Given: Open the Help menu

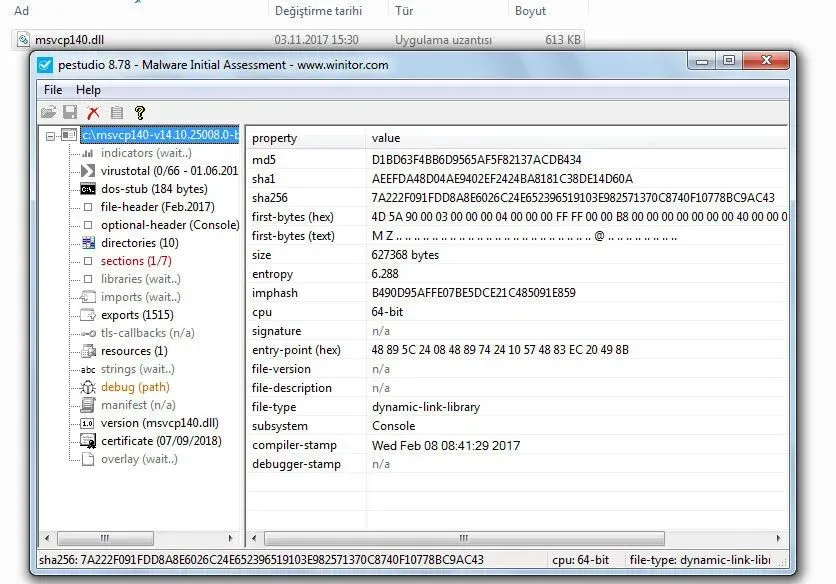Looking at the screenshot, I should pos(88,90).
